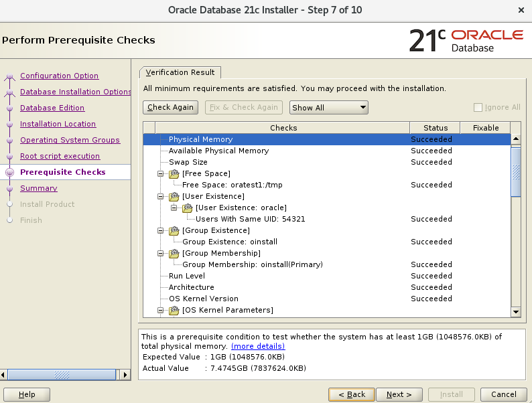This screenshot has width=532, height=403.
Task: Go to Database Edition step
Action: 52,108
